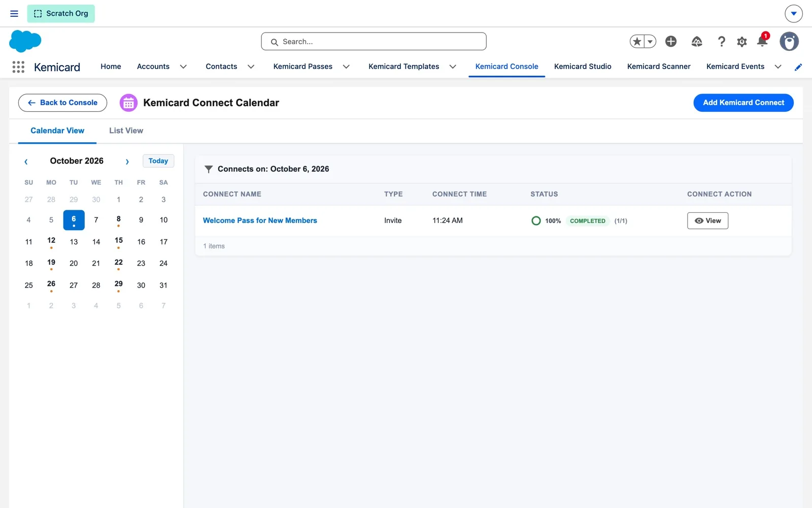Open the Kemicard Scanner tab
Viewport: 812px width, 508px height.
(659, 67)
